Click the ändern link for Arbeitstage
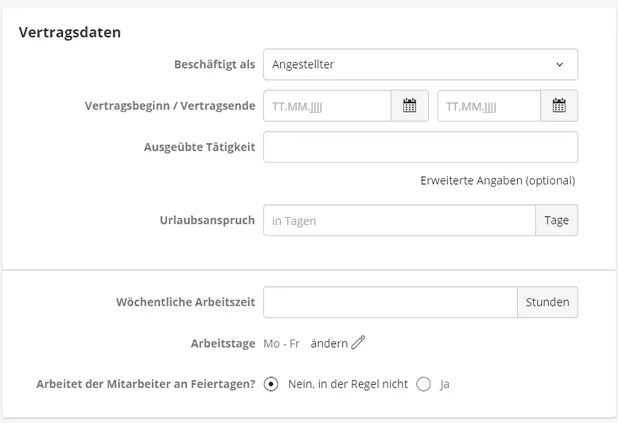 329,343
